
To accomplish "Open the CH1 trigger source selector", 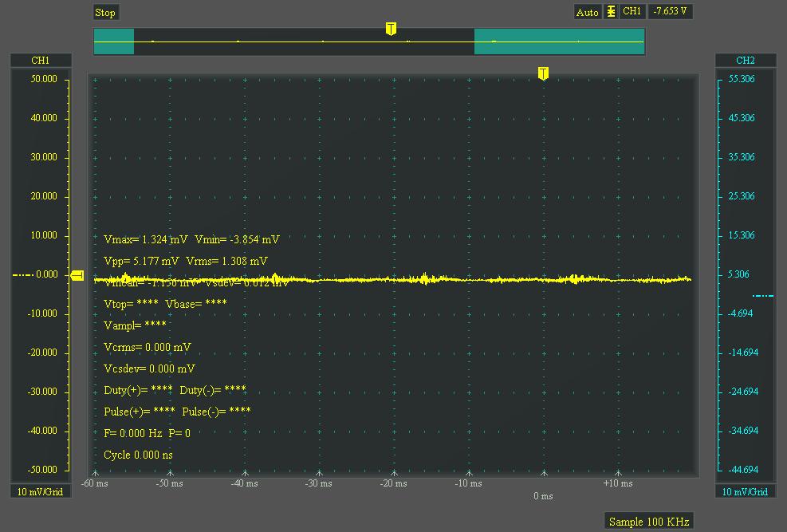I will pyautogui.click(x=632, y=12).
